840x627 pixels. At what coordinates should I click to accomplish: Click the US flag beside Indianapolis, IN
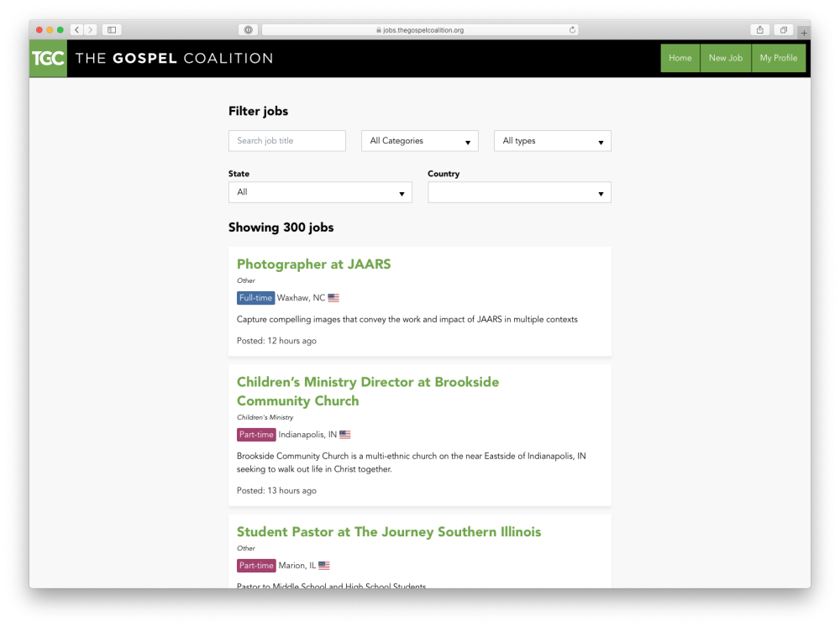344,434
